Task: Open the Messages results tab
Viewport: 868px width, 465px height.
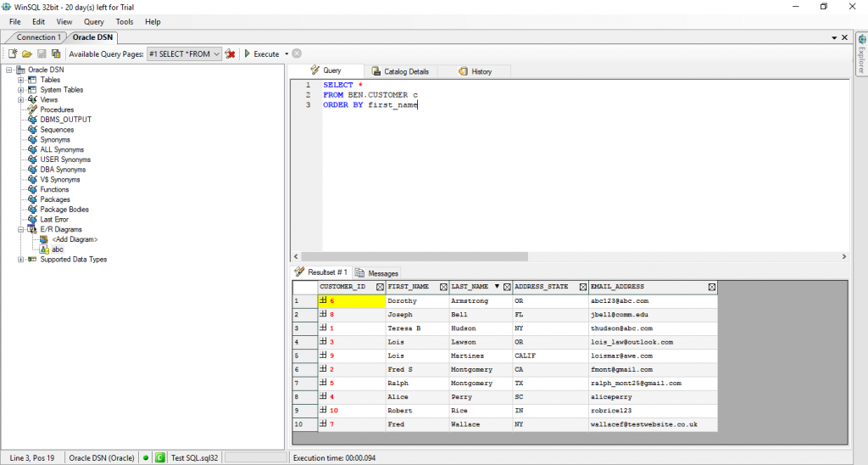Action: [377, 273]
